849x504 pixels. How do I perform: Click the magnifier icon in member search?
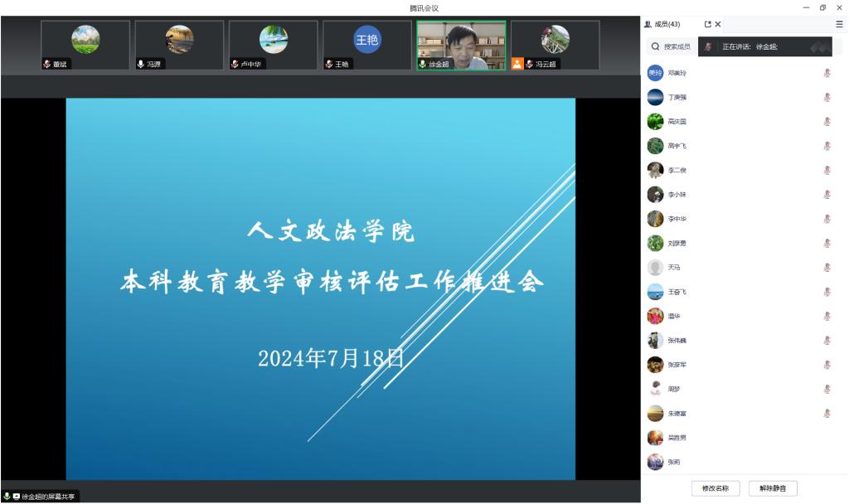tap(655, 46)
